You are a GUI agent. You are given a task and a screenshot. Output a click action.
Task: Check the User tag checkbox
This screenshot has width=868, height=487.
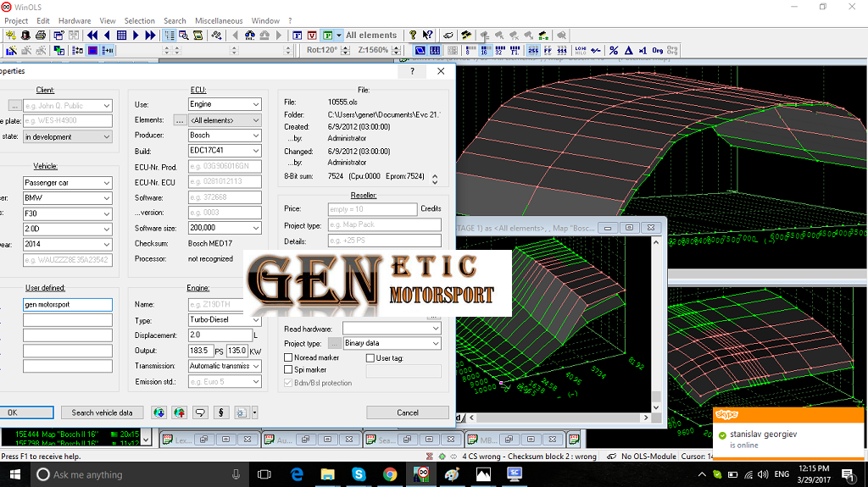(x=370, y=358)
